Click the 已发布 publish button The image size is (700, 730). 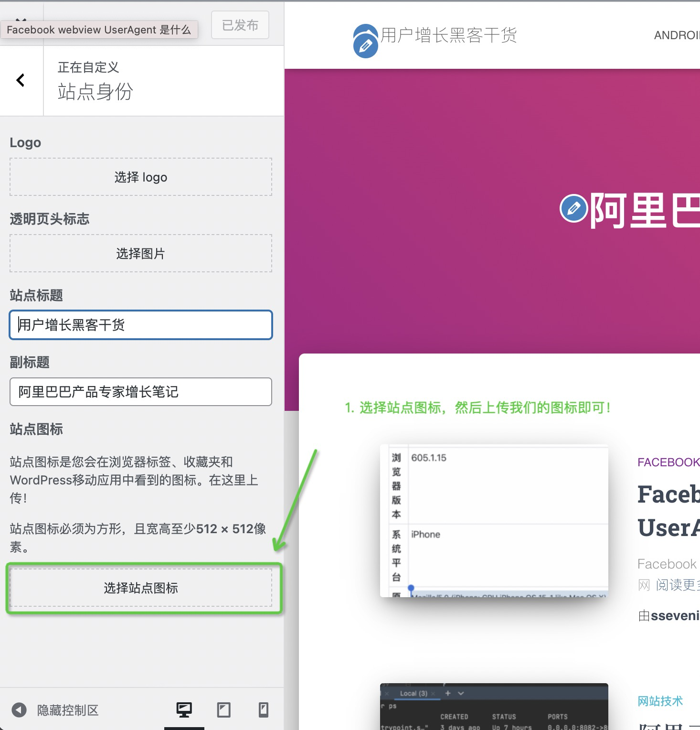240,25
